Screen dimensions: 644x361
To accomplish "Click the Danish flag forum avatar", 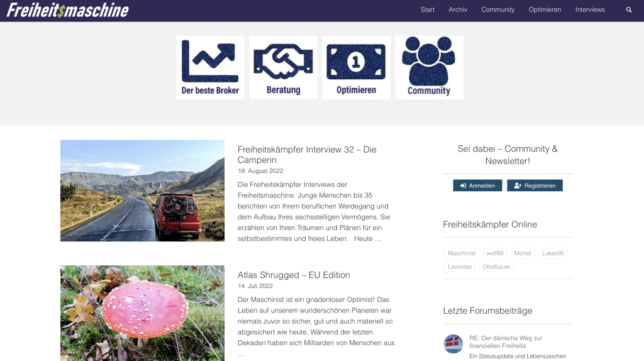I will (453, 344).
